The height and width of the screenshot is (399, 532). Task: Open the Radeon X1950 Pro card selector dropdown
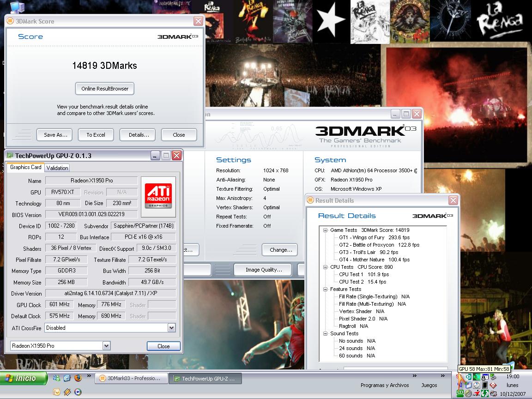(107, 346)
